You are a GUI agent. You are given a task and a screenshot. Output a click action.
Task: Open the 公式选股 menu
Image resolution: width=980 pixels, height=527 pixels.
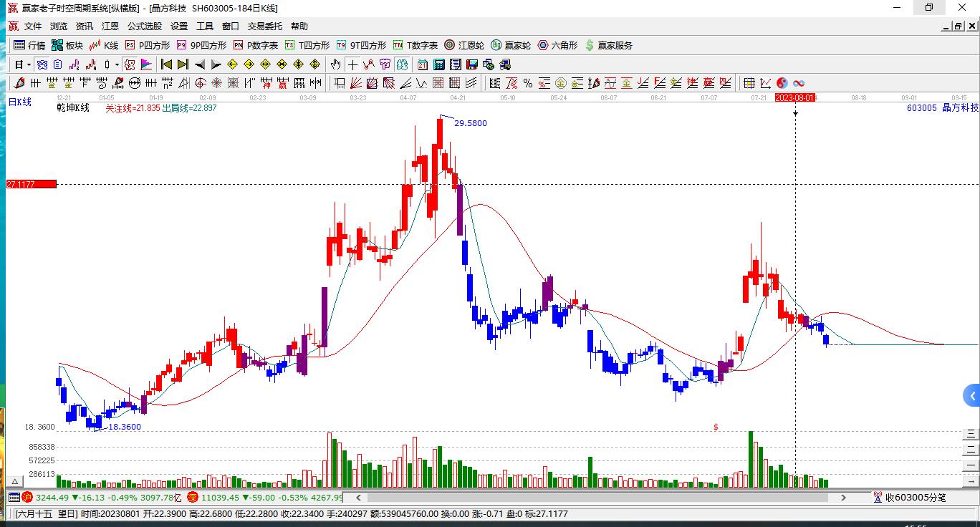click(x=145, y=26)
